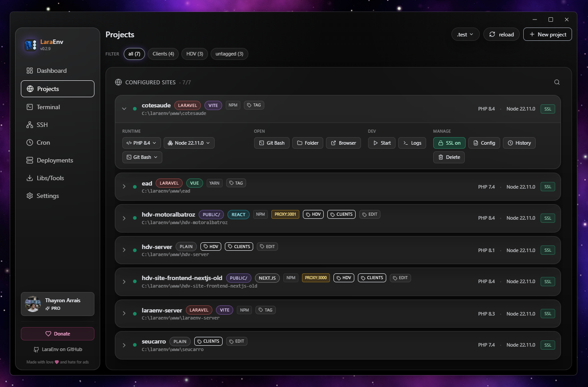
Task: Toggle SSL on for cotesaude
Action: pyautogui.click(x=449, y=143)
